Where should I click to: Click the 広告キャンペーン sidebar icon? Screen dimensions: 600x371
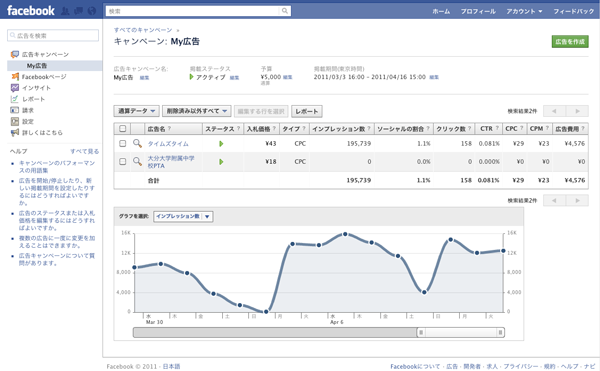coord(15,54)
